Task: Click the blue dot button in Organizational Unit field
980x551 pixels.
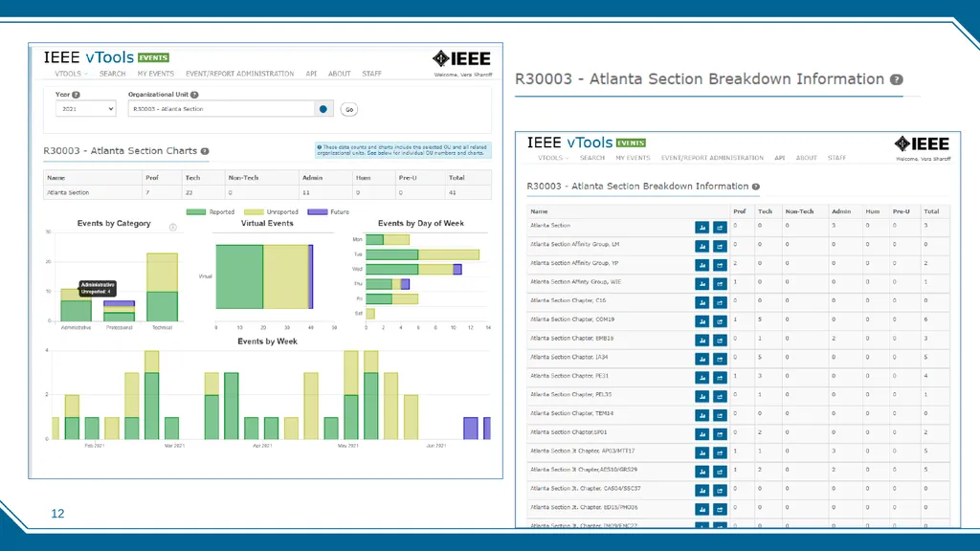Action: click(x=323, y=109)
